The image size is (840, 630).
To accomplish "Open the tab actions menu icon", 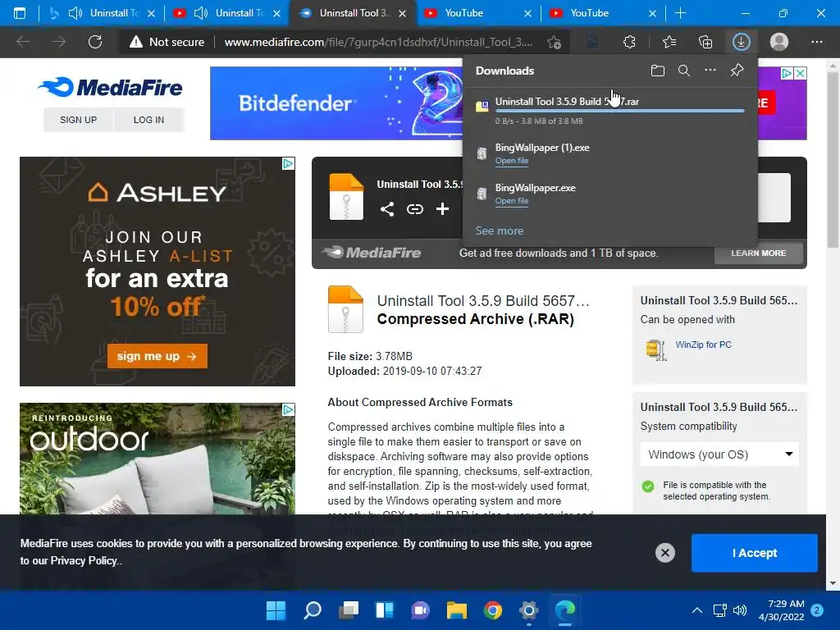I will coord(20,13).
